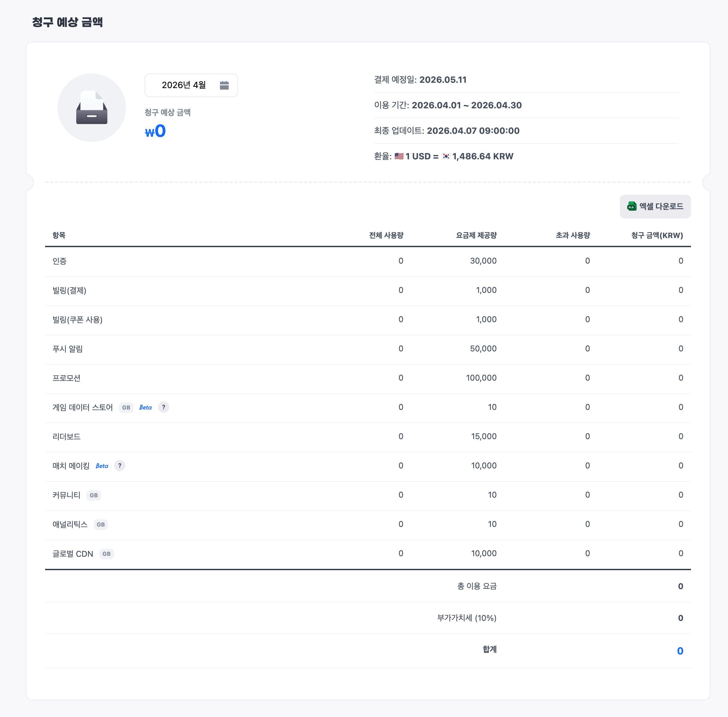Click the 엑셀 다운로드 button
Screen dimensions: 728x717
(655, 206)
